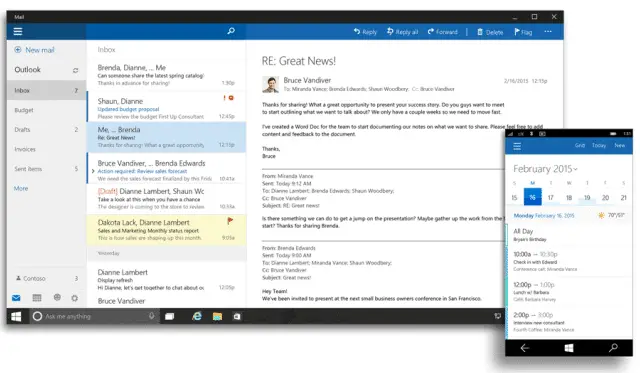Select date 15 in phone calendar
The width and height of the screenshot is (640, 373).
point(514,198)
